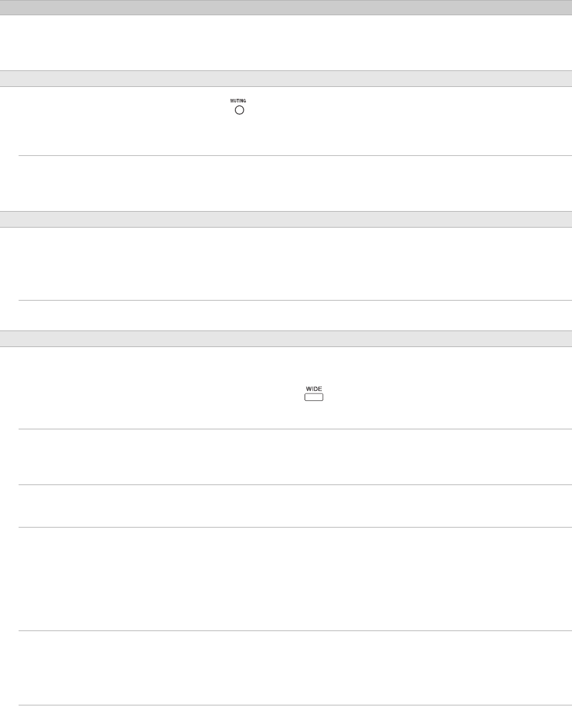The width and height of the screenshot is (572, 728).
Task: Click the empty row below the MUTING divider
Action: (295, 183)
